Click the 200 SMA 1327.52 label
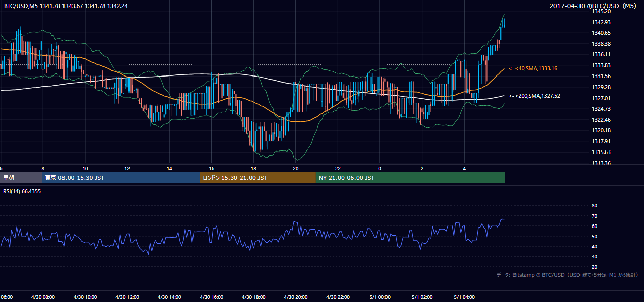644x302 pixels. (x=535, y=96)
